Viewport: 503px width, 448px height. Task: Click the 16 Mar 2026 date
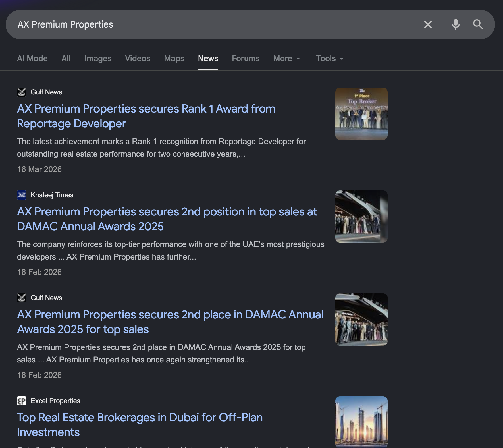(x=40, y=169)
